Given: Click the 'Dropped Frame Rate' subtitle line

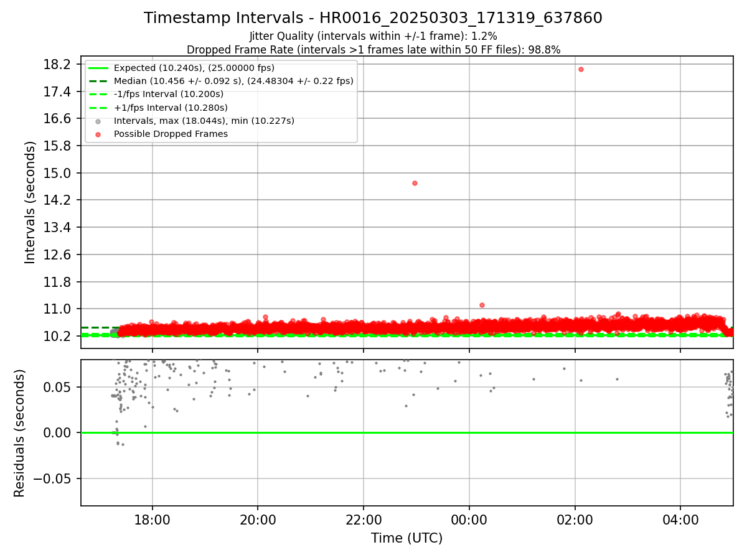Looking at the screenshot, I should pos(374,50).
